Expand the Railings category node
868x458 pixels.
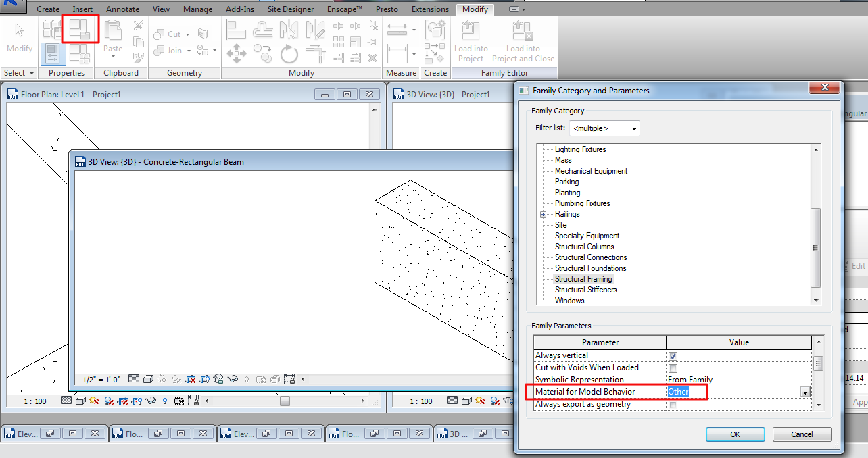pyautogui.click(x=543, y=214)
